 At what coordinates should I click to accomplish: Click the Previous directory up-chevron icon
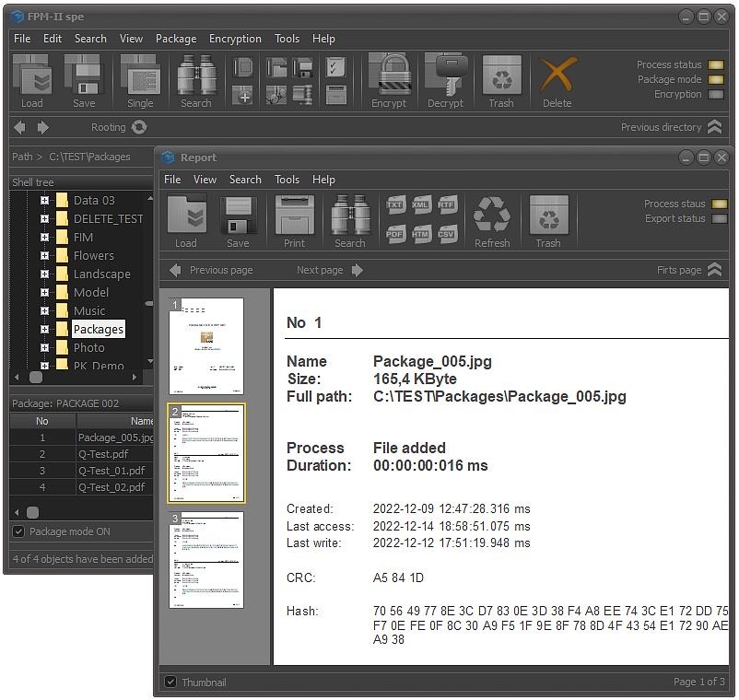(x=714, y=127)
